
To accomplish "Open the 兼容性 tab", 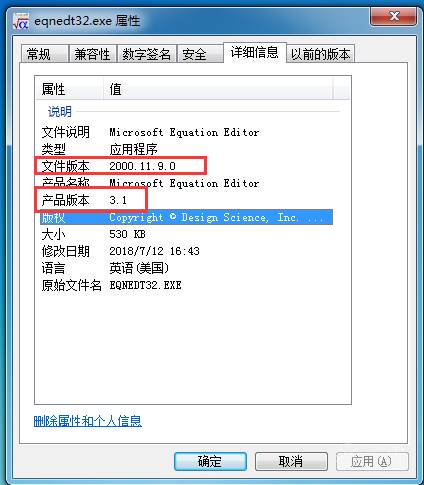I will click(x=92, y=54).
